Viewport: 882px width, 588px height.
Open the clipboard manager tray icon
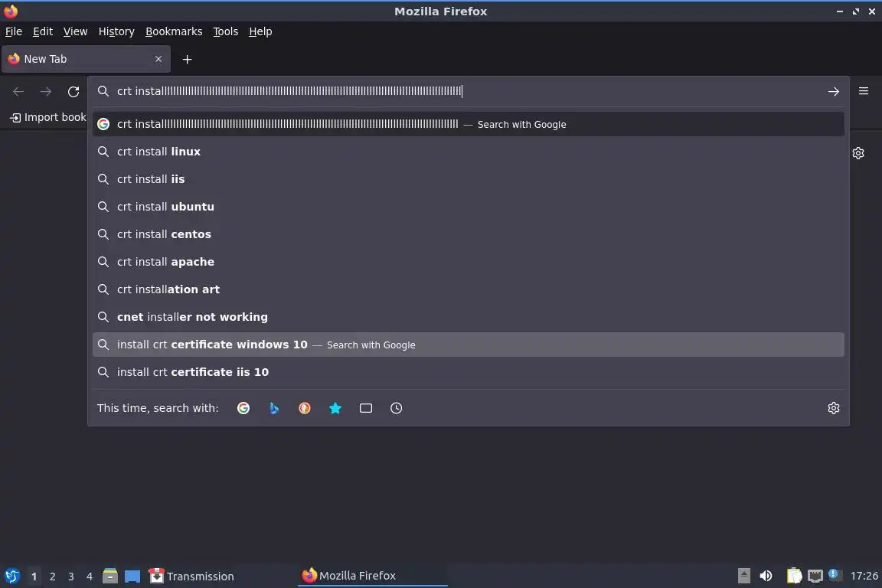tap(794, 576)
